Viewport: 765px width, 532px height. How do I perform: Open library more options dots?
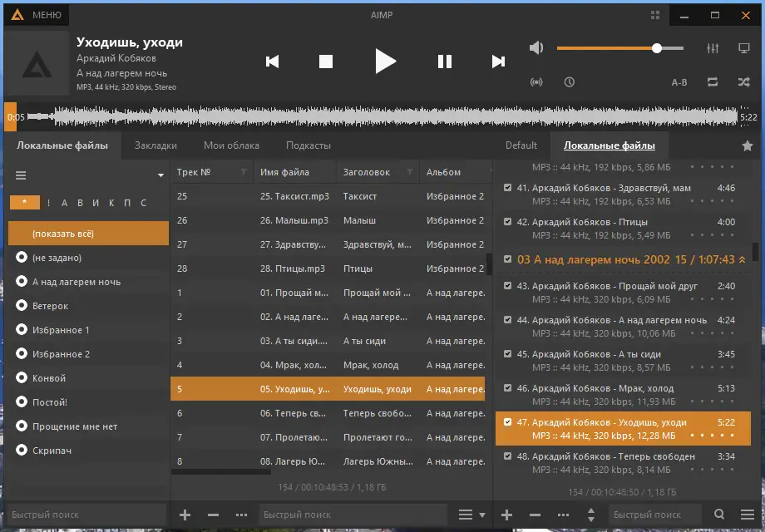[241, 515]
